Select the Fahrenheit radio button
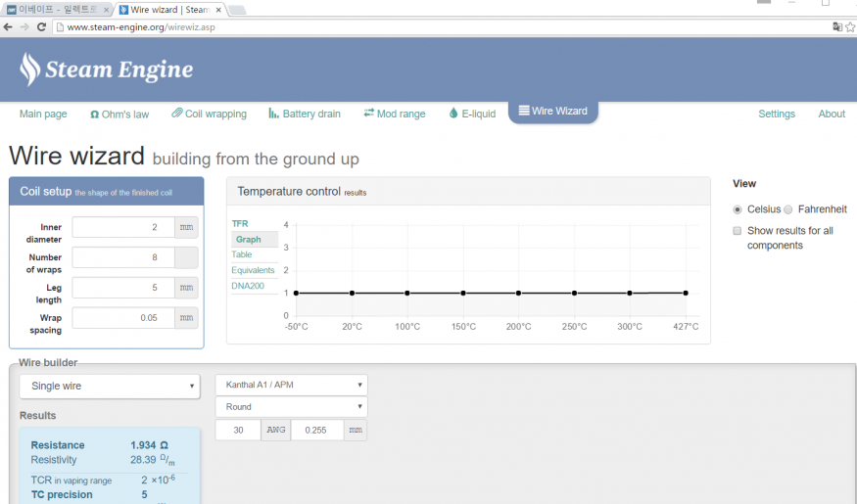The image size is (857, 504). click(788, 209)
